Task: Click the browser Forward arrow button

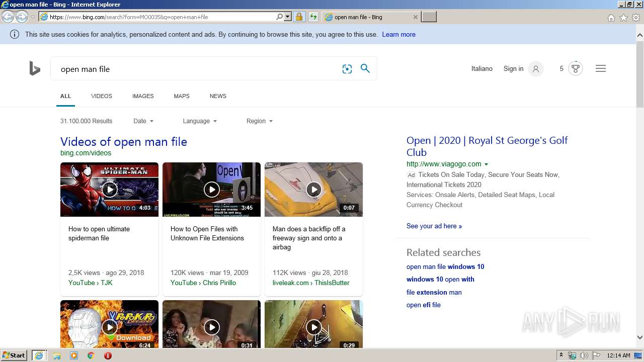Action: (x=22, y=17)
